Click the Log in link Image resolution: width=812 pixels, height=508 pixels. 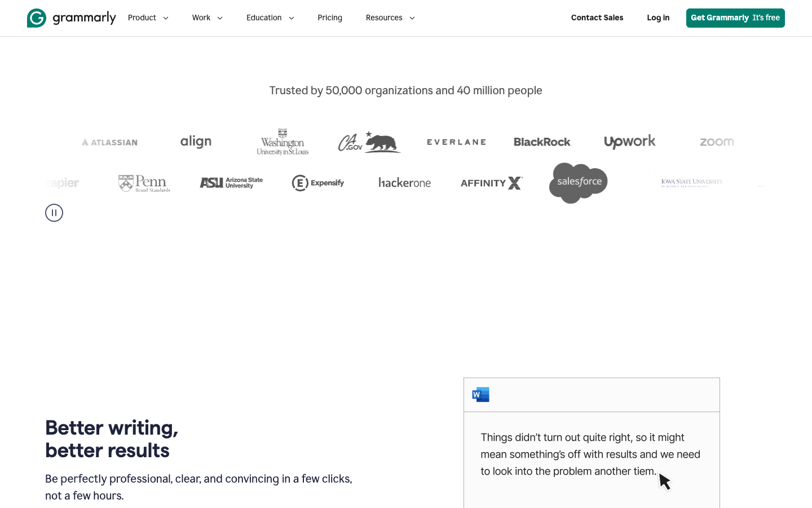658,18
